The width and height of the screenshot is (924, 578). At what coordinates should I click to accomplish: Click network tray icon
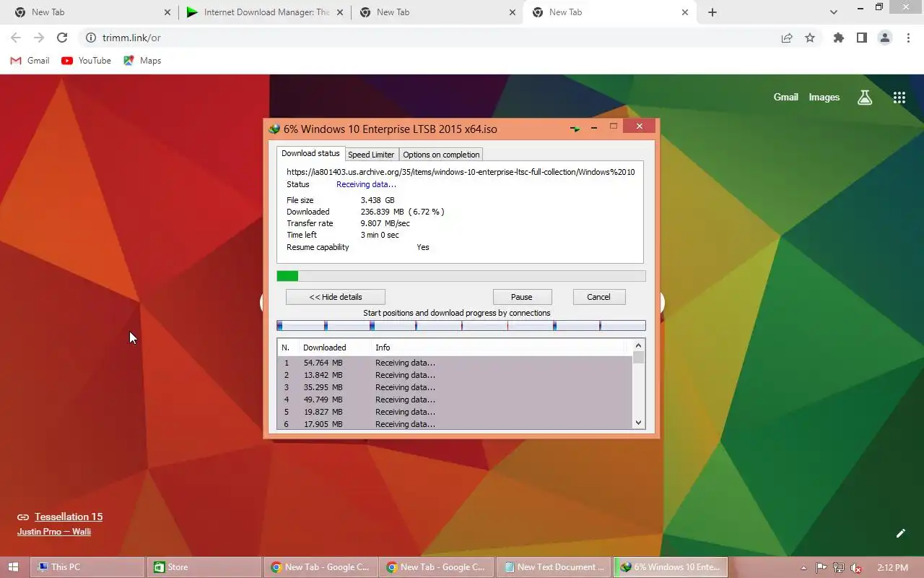click(838, 568)
